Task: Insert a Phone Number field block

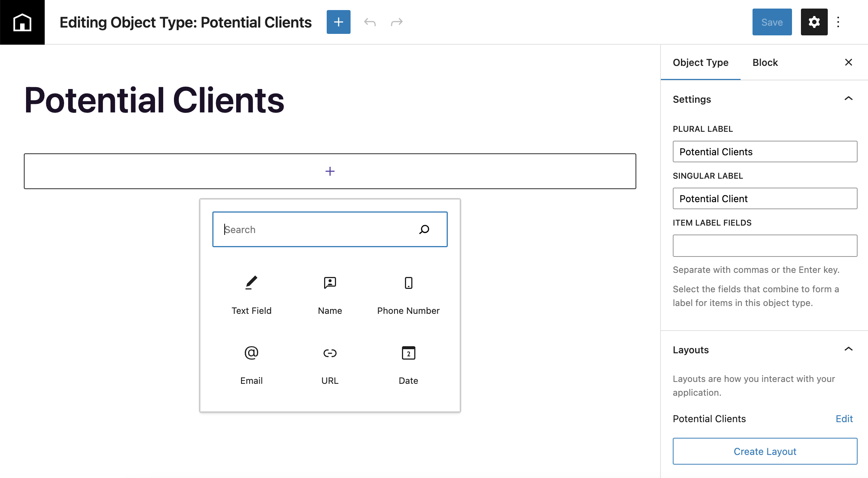Action: (408, 295)
